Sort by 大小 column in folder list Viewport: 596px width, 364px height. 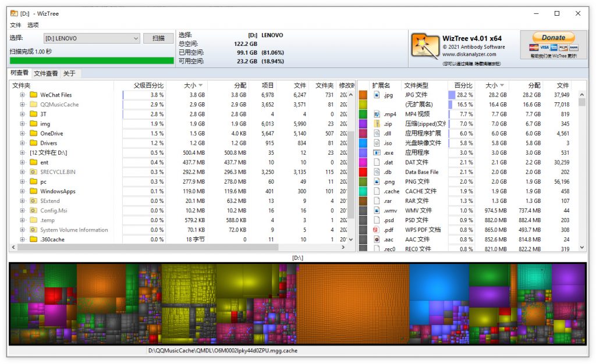(x=190, y=85)
